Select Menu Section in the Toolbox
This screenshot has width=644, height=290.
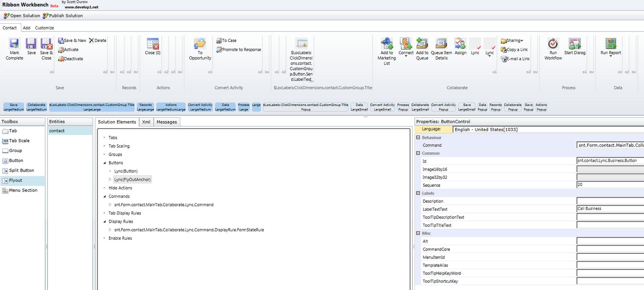[23, 190]
